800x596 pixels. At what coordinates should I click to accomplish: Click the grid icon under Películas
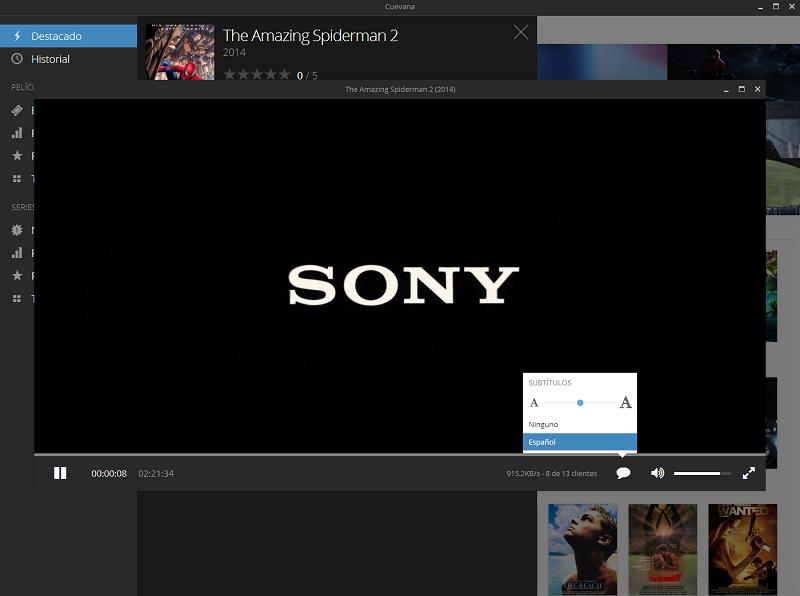click(x=17, y=179)
